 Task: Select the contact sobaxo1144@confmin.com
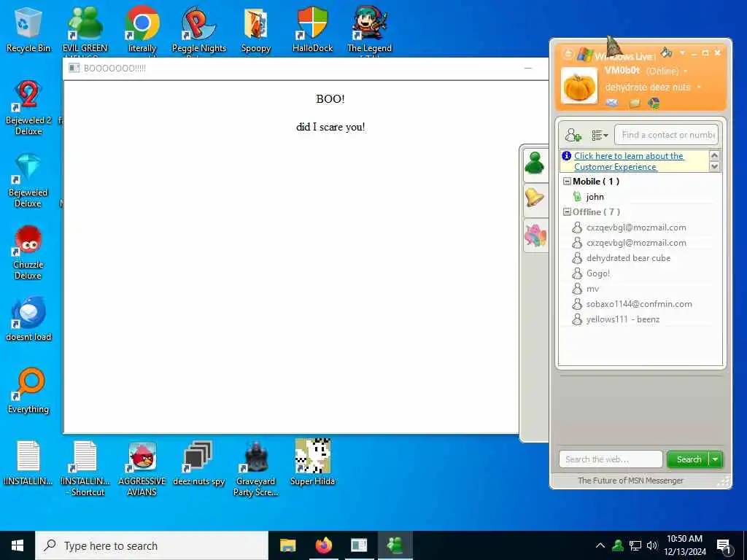point(638,304)
